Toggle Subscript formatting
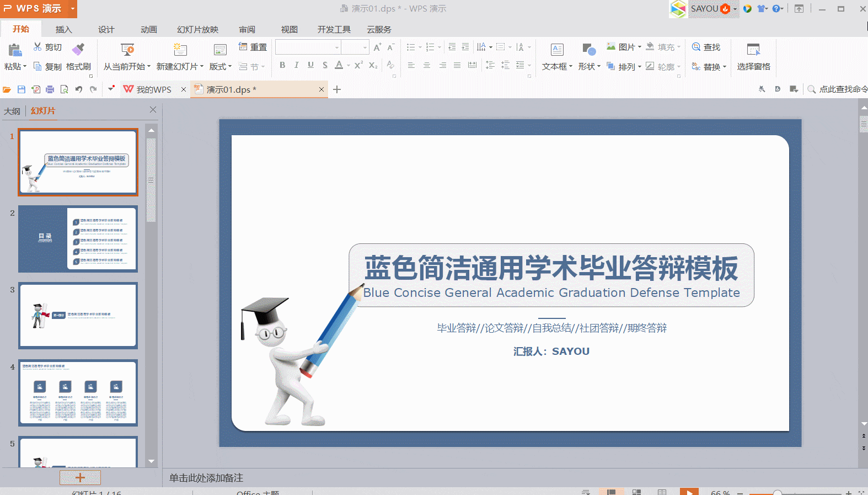 coord(373,65)
